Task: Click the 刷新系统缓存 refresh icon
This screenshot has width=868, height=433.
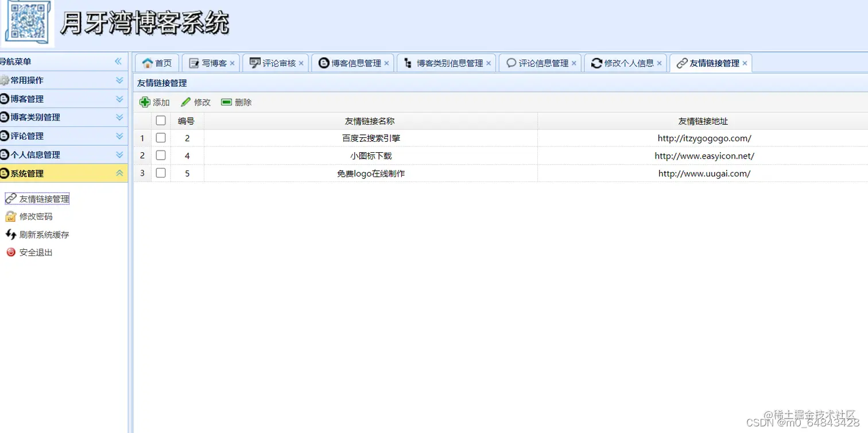Action: click(x=10, y=234)
